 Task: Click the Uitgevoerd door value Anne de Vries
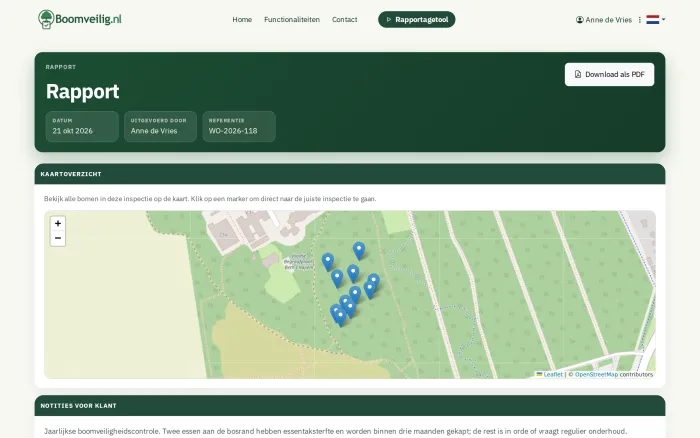pyautogui.click(x=154, y=131)
